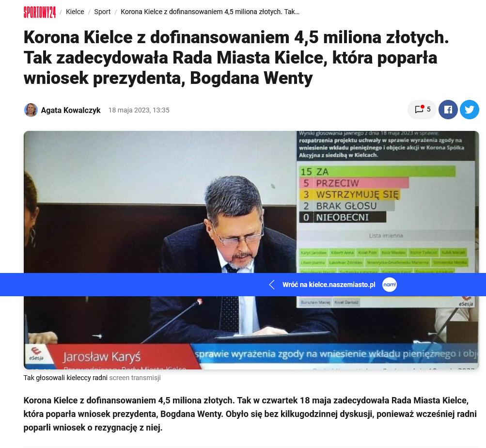The width and height of the screenshot is (486, 448).
Task: Open author name Agata Kowalczyk
Action: point(71,110)
